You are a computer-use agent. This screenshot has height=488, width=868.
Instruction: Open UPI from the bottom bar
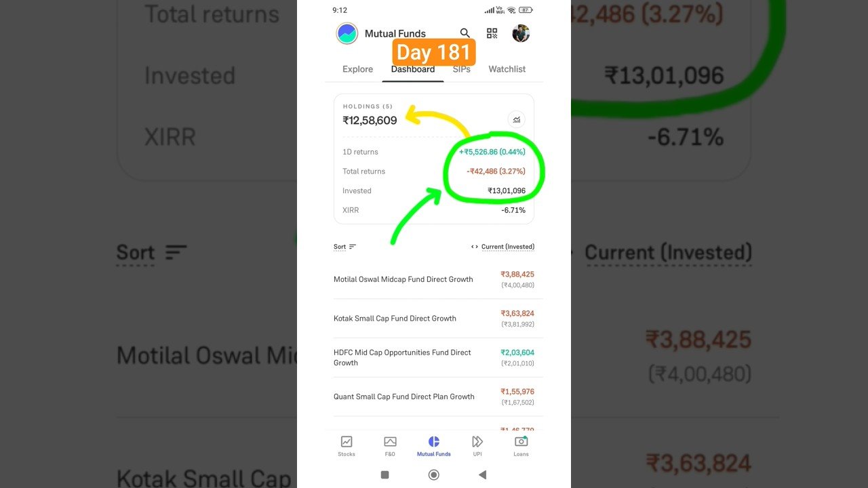click(477, 445)
